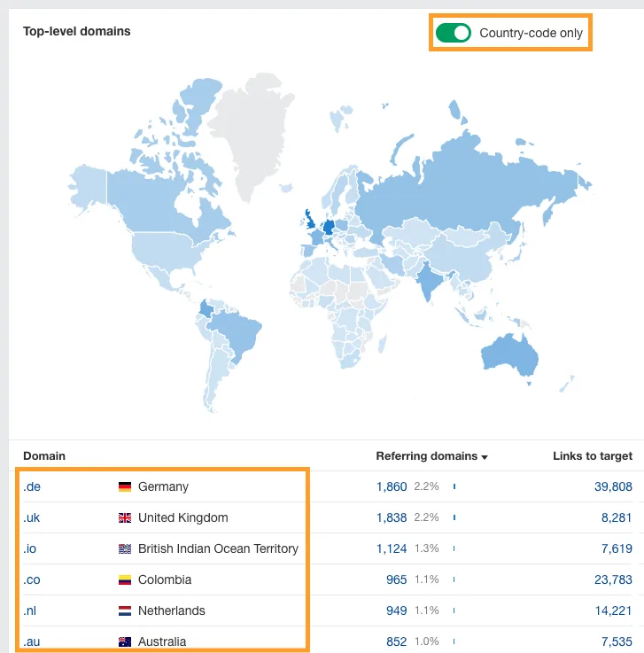This screenshot has width=644, height=653.
Task: Open 1,860 referring domains for Germany
Action: pyautogui.click(x=392, y=486)
